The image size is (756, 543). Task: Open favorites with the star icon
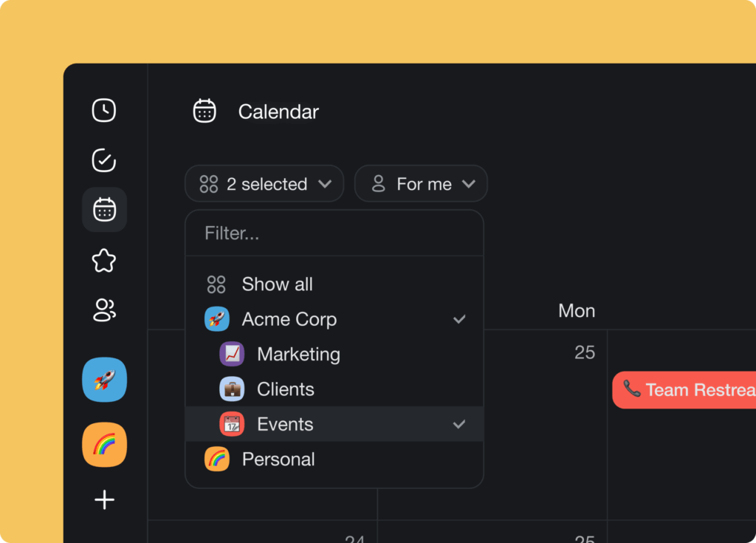[104, 260]
